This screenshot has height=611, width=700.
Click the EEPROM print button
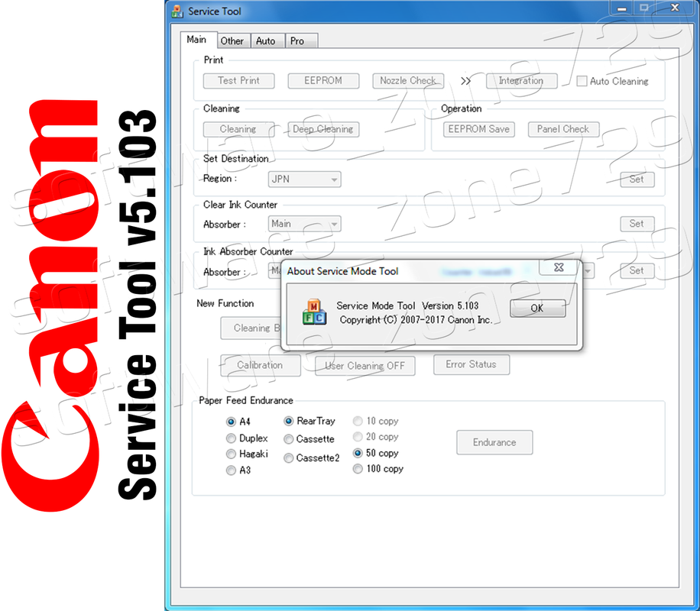coord(323,81)
